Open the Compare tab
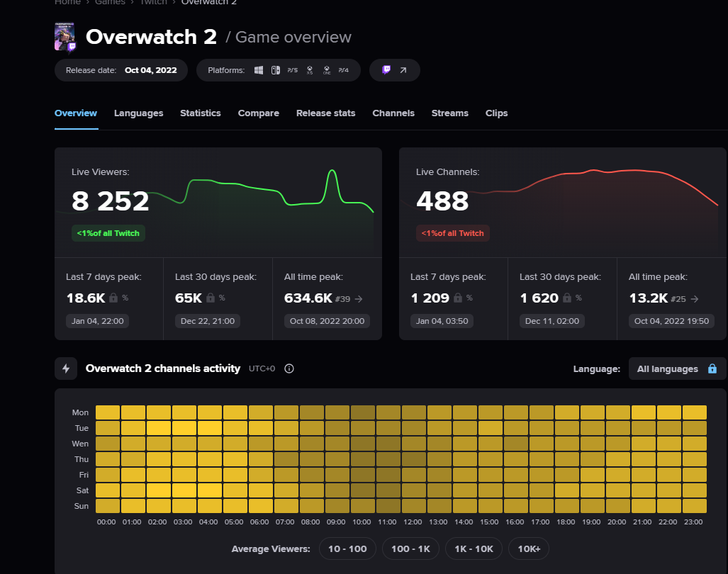The width and height of the screenshot is (728, 574). tap(259, 113)
